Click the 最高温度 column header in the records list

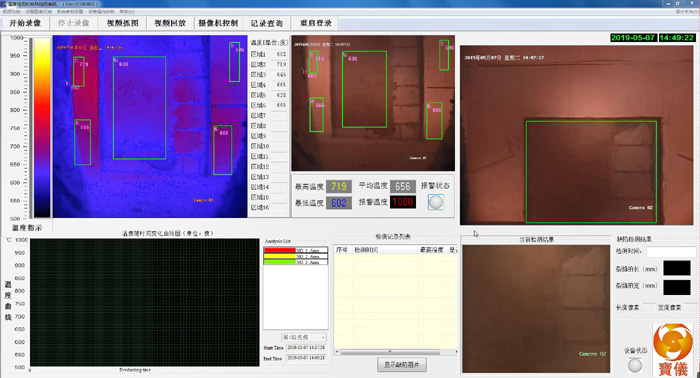[x=432, y=250]
